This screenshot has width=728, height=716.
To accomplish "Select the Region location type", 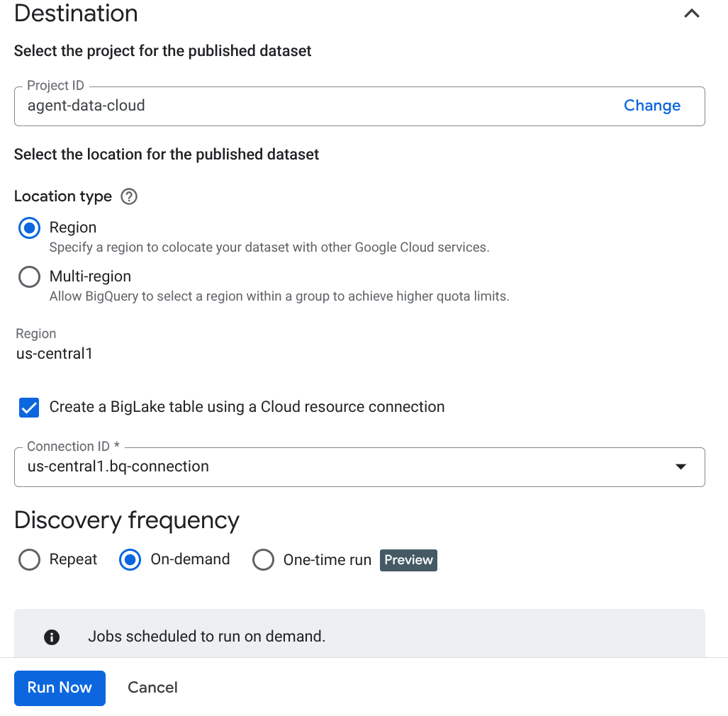I will [29, 228].
